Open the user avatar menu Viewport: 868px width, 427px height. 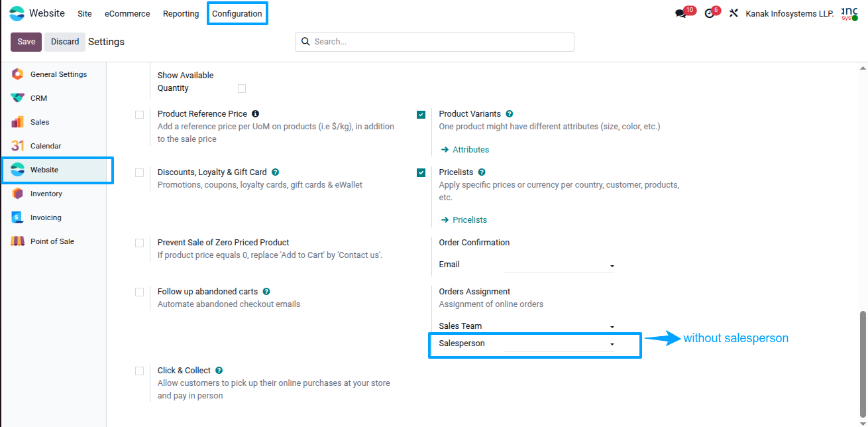(x=849, y=13)
